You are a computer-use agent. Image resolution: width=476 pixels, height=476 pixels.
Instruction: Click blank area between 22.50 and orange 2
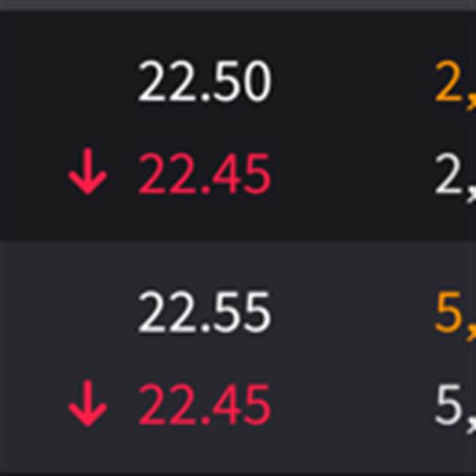click(353, 81)
